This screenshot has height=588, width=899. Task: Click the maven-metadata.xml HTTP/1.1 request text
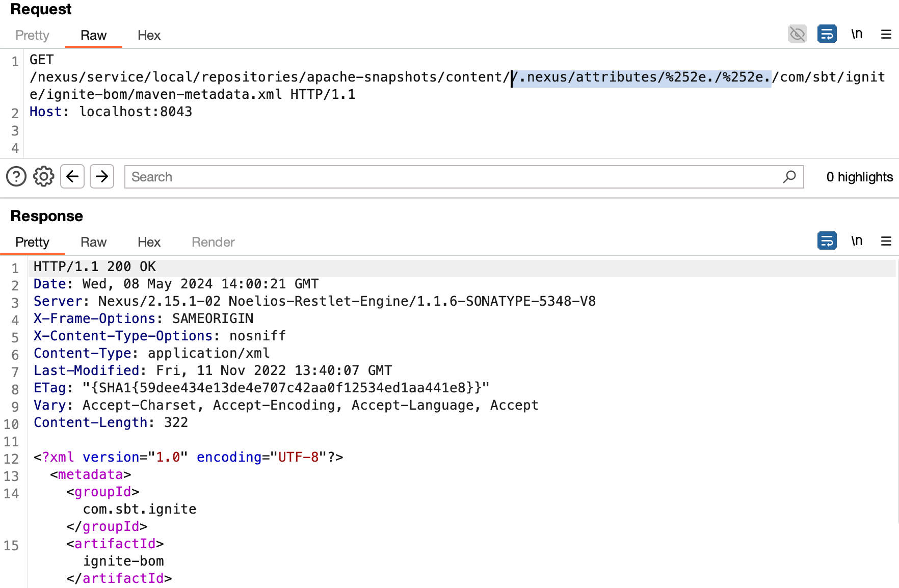(246, 94)
